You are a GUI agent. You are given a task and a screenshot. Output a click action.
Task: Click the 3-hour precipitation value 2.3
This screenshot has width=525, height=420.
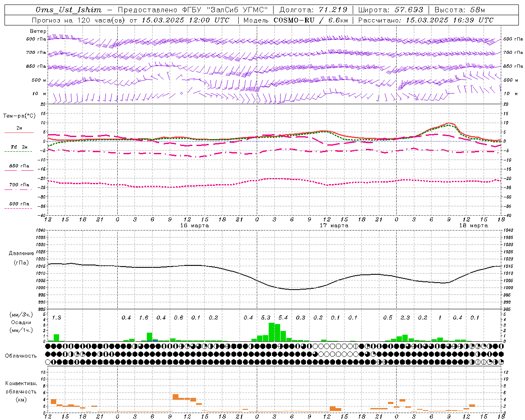click(405, 318)
